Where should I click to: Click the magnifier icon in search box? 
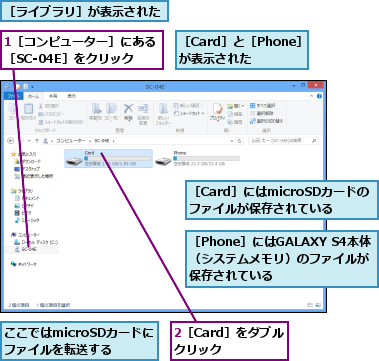(314, 141)
